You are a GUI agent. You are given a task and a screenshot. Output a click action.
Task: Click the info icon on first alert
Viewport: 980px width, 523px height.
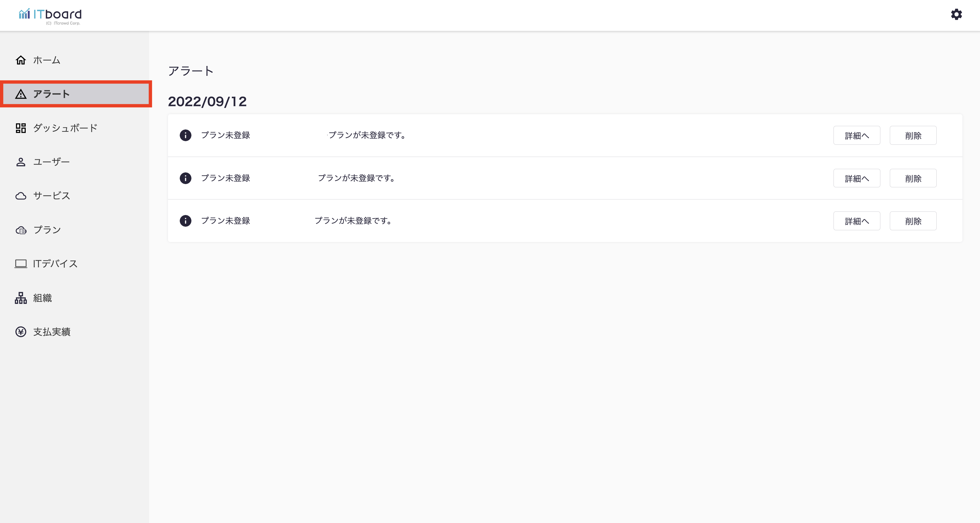pyautogui.click(x=185, y=135)
